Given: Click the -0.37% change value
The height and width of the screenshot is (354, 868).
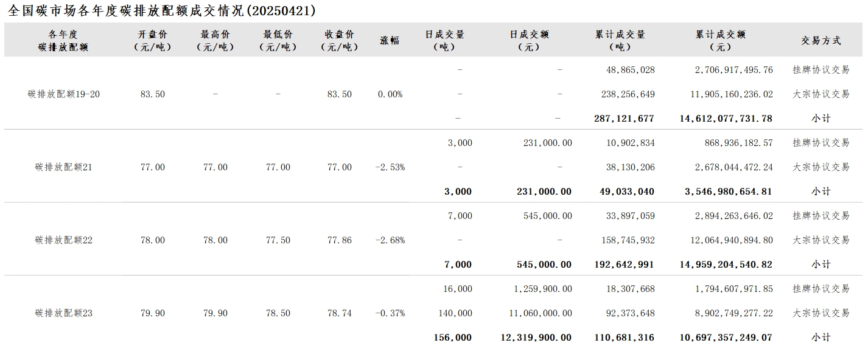Looking at the screenshot, I should point(390,313).
